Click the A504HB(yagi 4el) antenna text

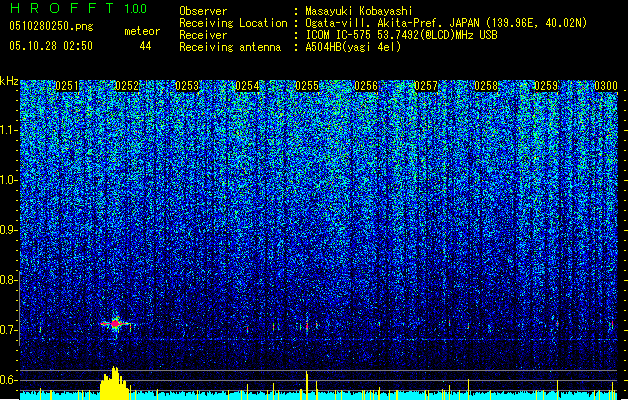pos(353,47)
